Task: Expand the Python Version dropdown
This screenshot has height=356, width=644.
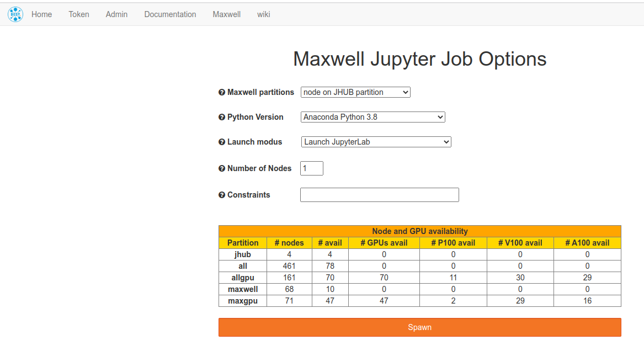Action: tap(373, 117)
